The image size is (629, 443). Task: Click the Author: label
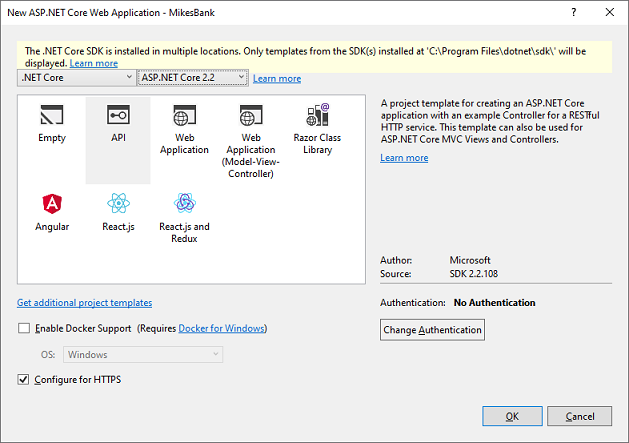396,260
